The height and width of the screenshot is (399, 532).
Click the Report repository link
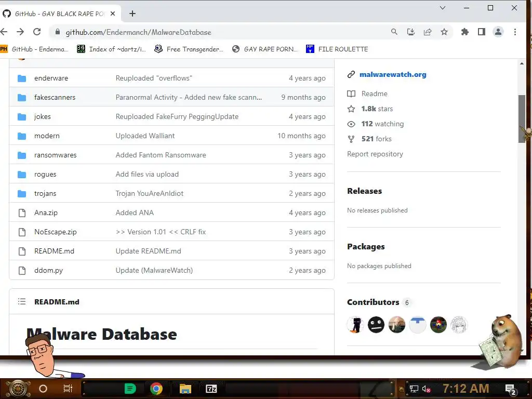(375, 154)
